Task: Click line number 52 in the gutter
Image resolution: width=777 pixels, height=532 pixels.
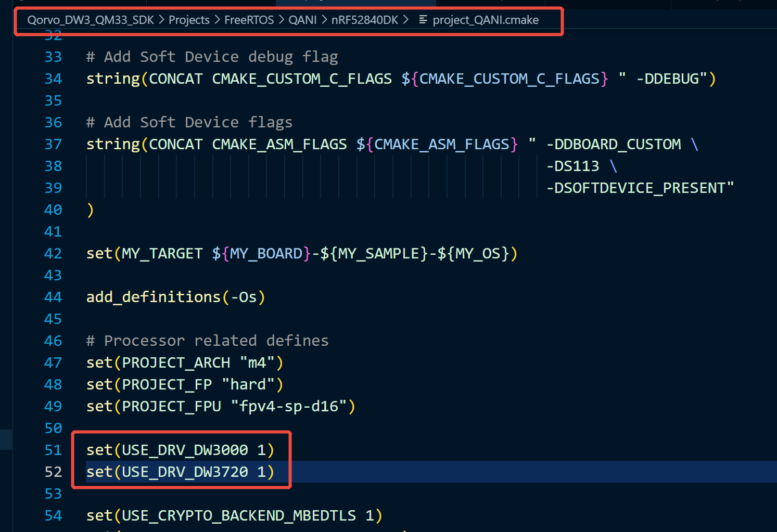Action: (x=53, y=472)
